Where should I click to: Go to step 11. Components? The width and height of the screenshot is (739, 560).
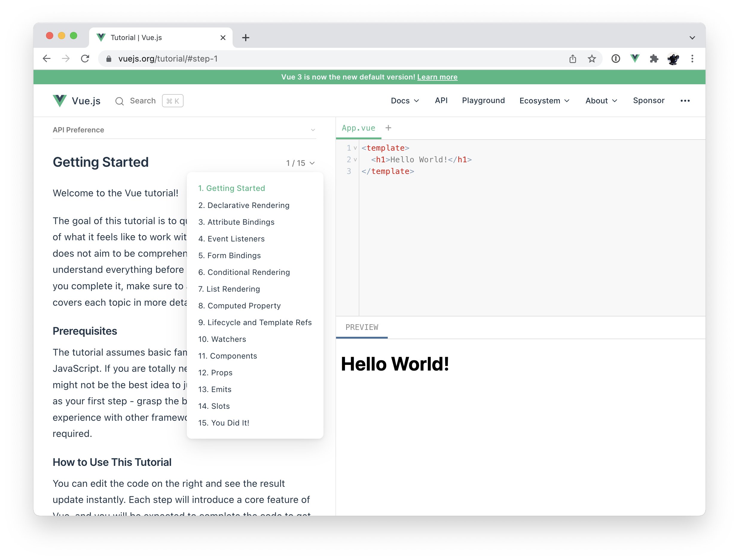pyautogui.click(x=227, y=356)
